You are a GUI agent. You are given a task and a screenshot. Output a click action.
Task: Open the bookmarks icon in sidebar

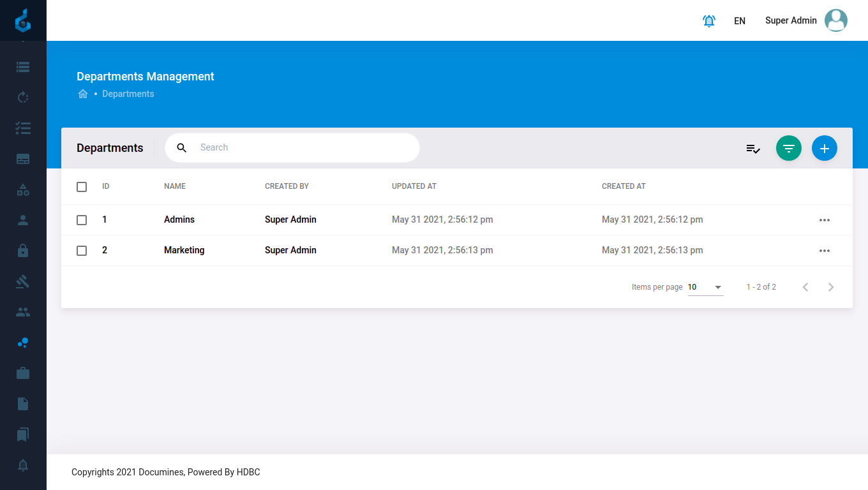coord(23,434)
